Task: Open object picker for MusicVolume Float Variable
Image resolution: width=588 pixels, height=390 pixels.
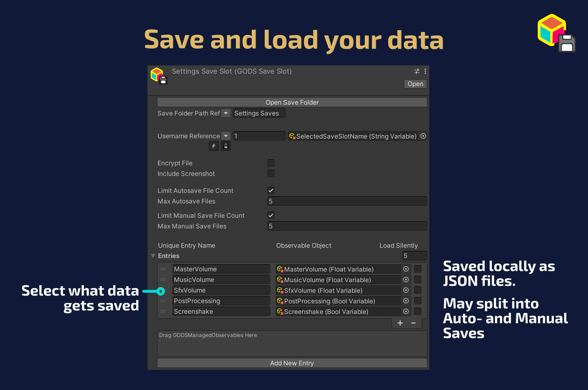Action: pos(406,280)
